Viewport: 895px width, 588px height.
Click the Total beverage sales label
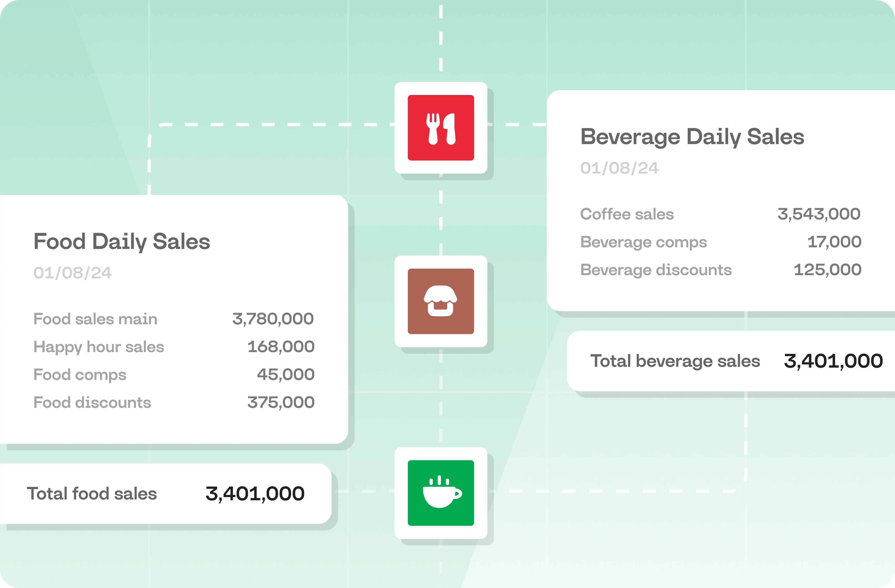click(x=675, y=361)
